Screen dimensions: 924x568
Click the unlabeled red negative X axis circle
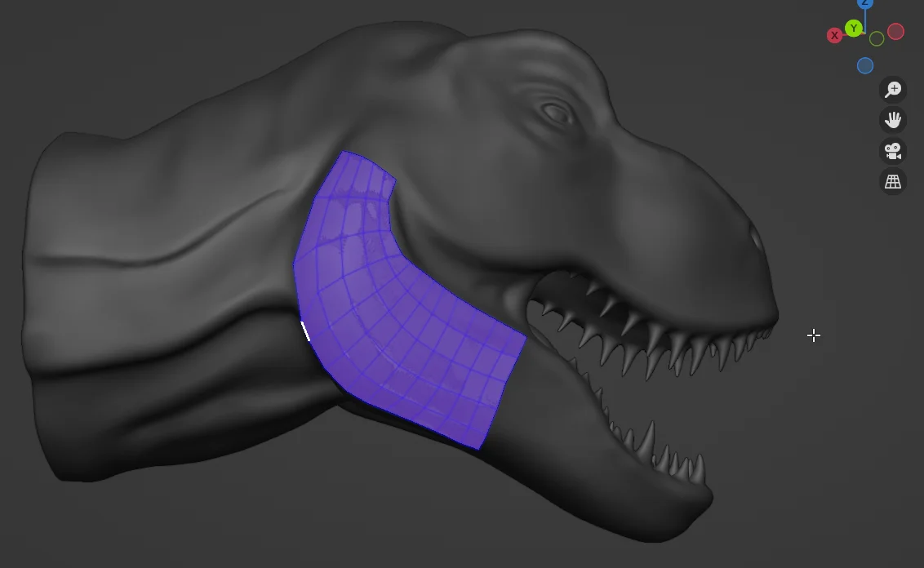[x=896, y=32]
